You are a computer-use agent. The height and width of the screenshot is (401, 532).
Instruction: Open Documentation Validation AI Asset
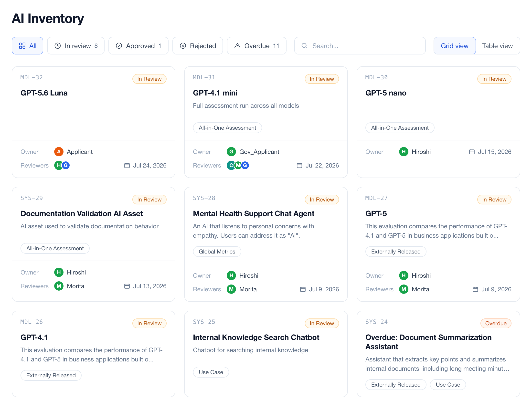[x=82, y=213]
